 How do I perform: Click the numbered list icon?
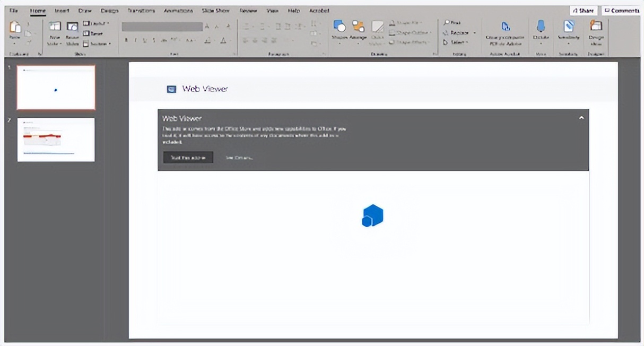tap(263, 25)
